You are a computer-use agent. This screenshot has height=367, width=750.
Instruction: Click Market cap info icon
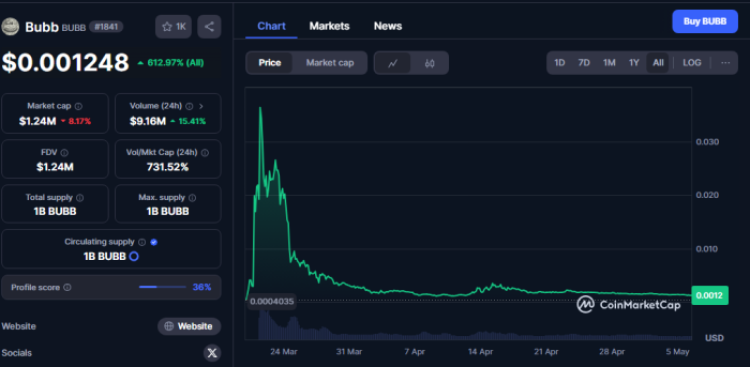click(78, 106)
